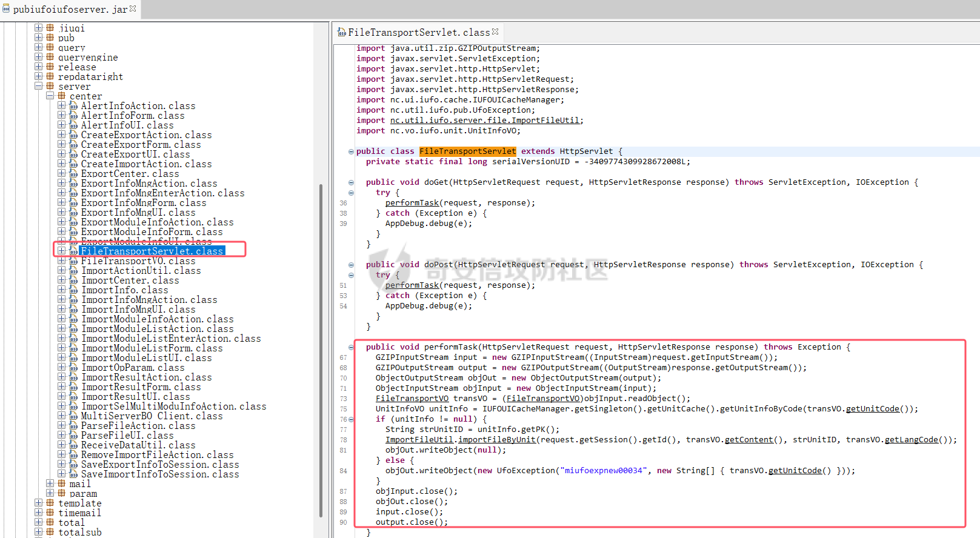This screenshot has height=538, width=980.
Task: Select ExportModuleInfoForm.class in the tree
Action: pos(152,232)
